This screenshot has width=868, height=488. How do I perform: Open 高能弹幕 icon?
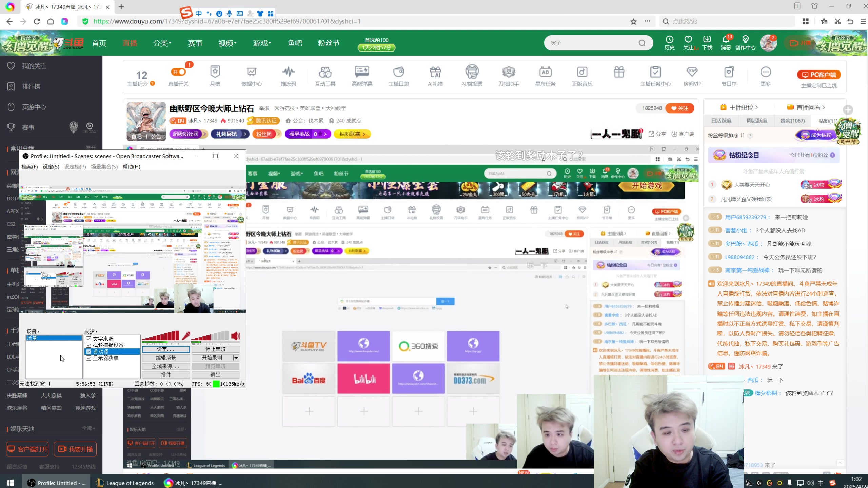pos(362,76)
